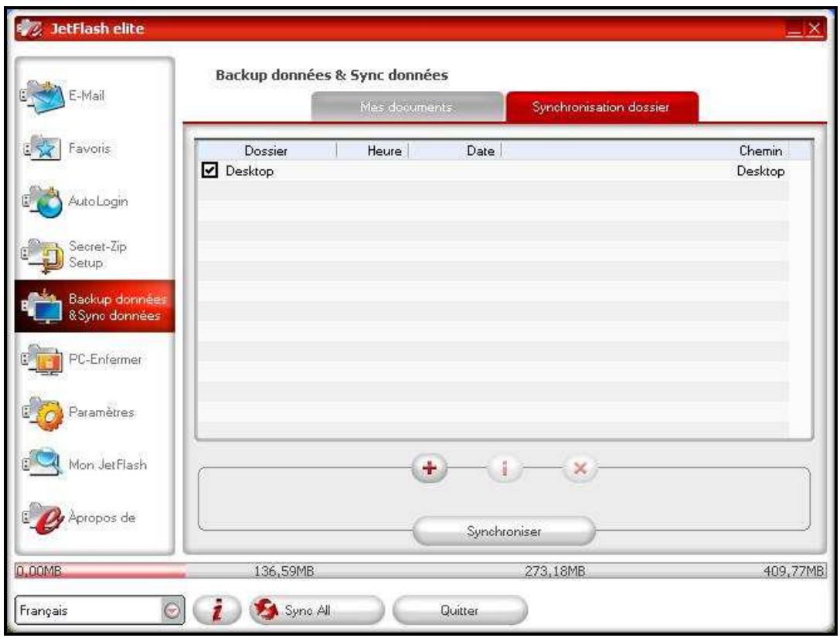
Task: Select the Synchronisation dossier tab
Action: pos(602,107)
